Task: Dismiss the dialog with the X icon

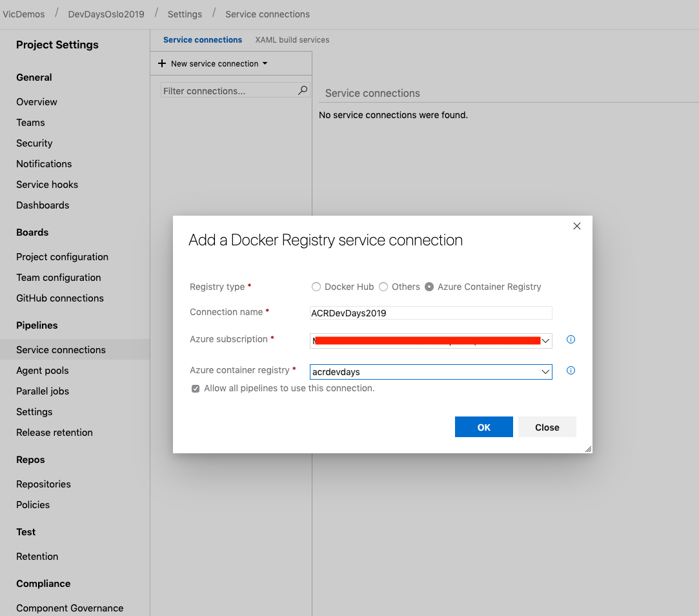Action: pos(576,226)
